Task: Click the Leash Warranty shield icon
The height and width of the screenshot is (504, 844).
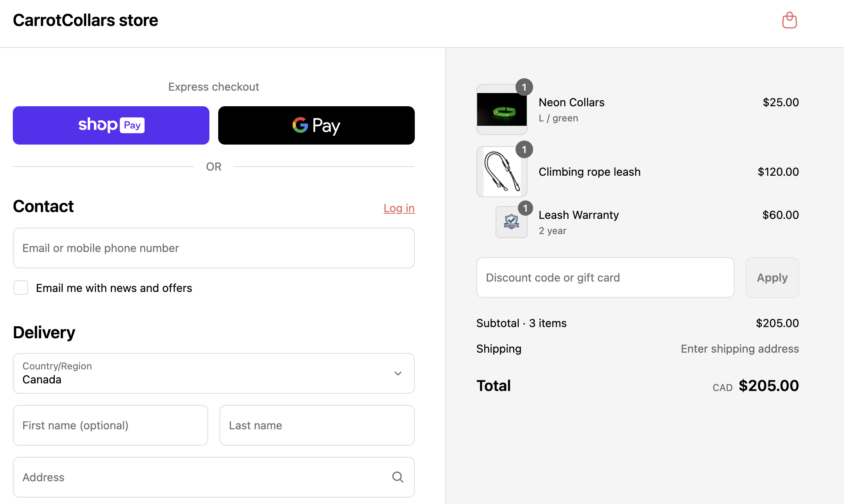Action: coord(511,222)
